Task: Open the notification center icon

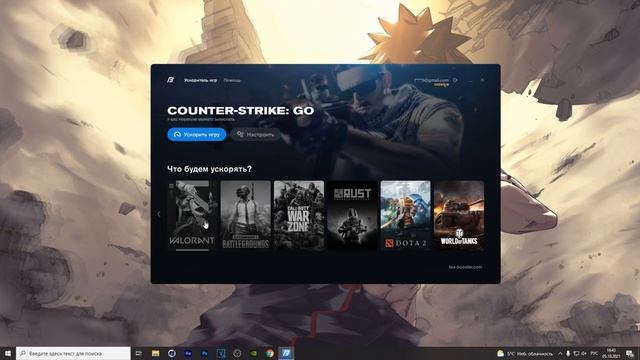Action: pyautogui.click(x=630, y=353)
